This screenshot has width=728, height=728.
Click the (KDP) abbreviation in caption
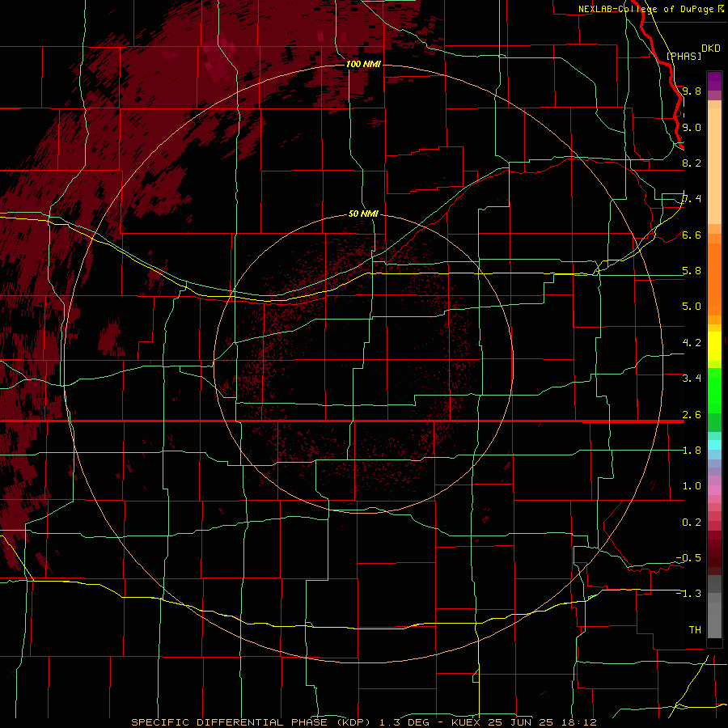pos(353,722)
